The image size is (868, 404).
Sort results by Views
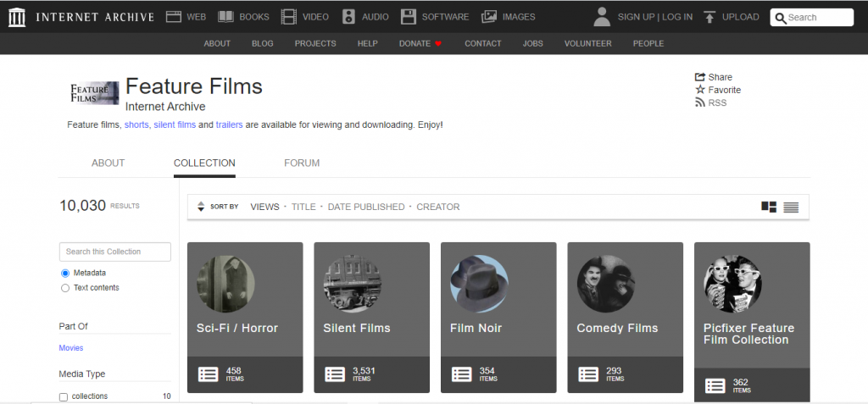[x=264, y=207]
